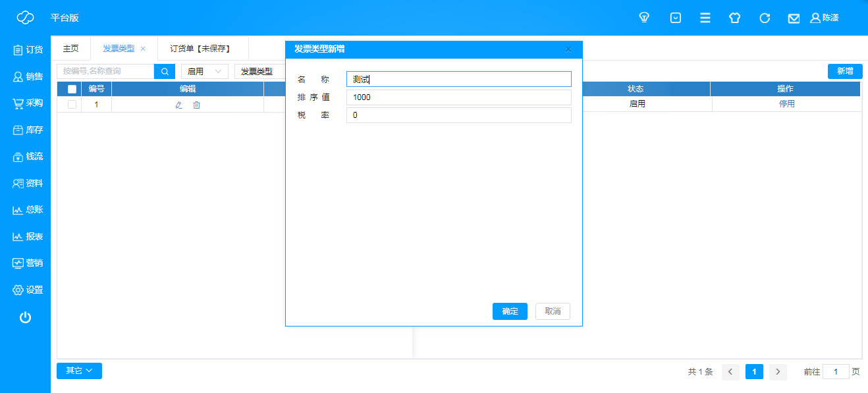The image size is (868, 393).
Task: Confirm with the 确定 button
Action: tap(510, 311)
